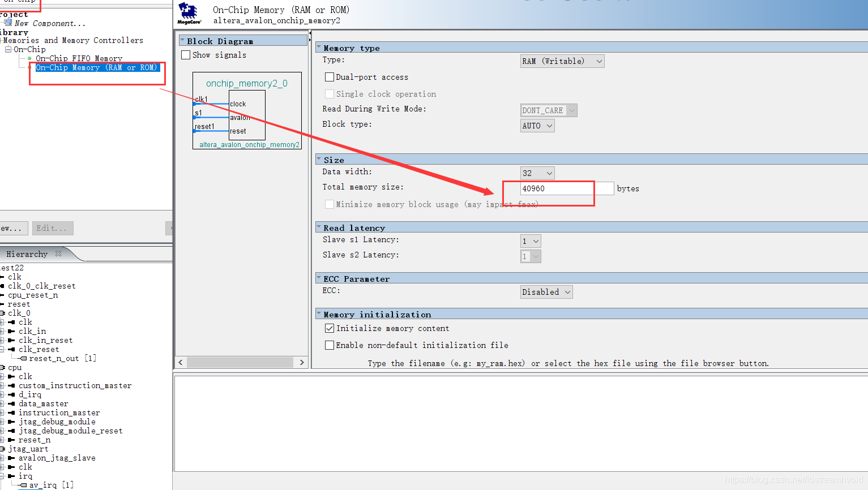Open the ECC Disabled dropdown
This screenshot has height=490, width=868.
(546, 292)
